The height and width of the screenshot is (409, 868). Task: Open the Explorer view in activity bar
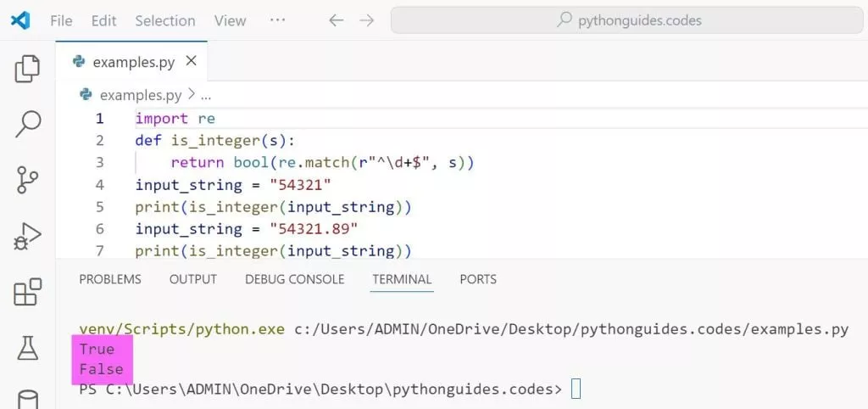pyautogui.click(x=28, y=69)
